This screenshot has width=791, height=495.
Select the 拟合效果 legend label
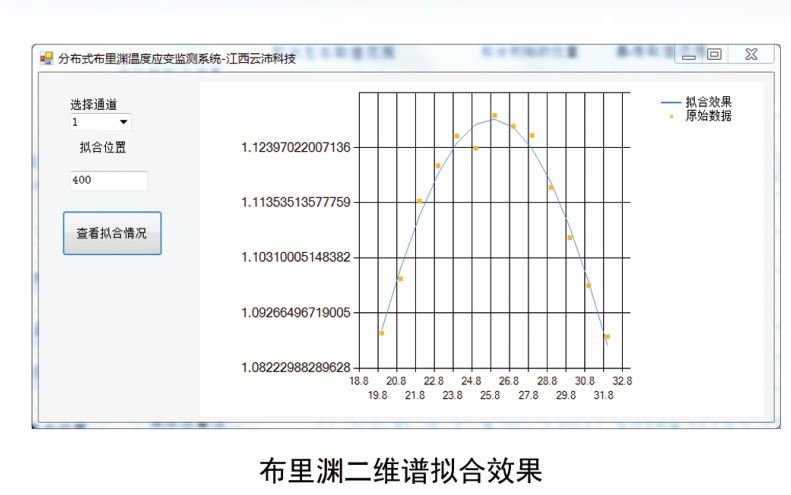coord(708,102)
